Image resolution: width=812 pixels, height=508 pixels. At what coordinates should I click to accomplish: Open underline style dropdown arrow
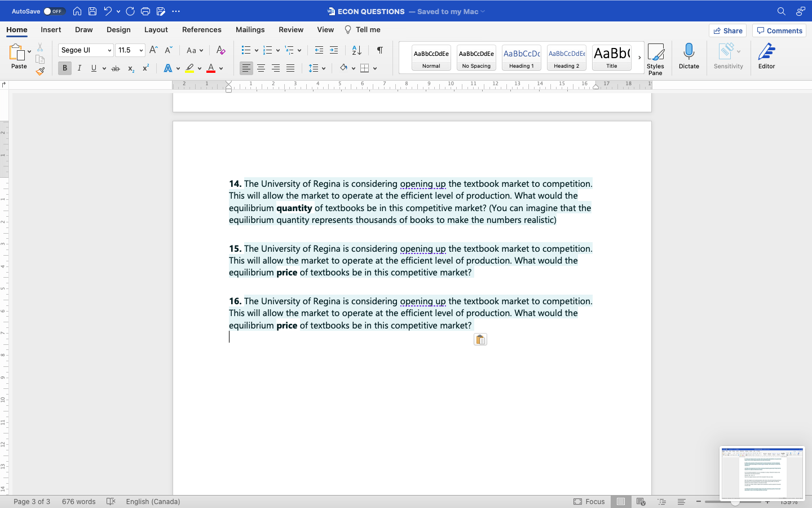pyautogui.click(x=104, y=68)
